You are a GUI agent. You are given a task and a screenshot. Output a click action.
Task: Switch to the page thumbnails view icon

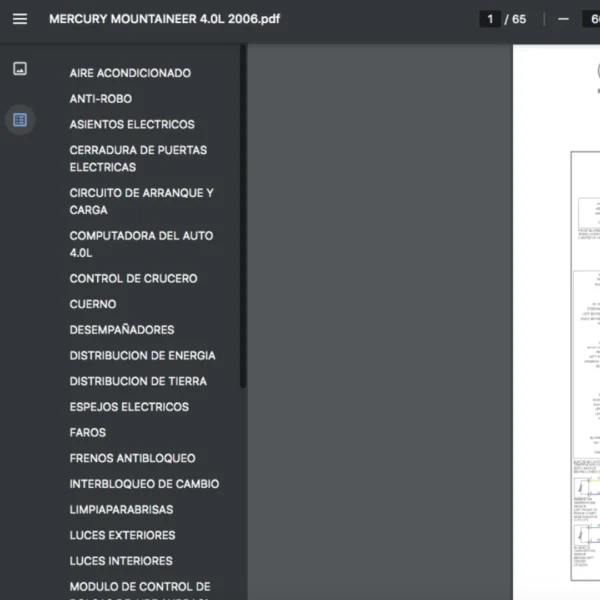20,69
